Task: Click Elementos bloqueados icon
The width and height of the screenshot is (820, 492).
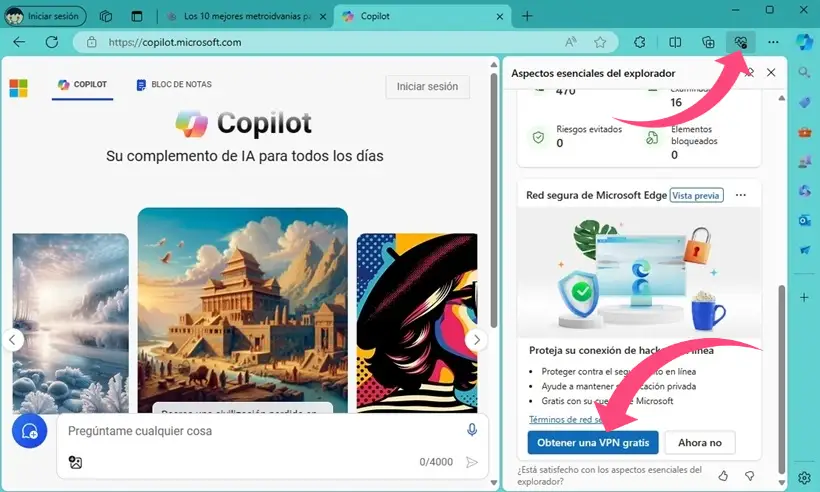Action: [652, 138]
